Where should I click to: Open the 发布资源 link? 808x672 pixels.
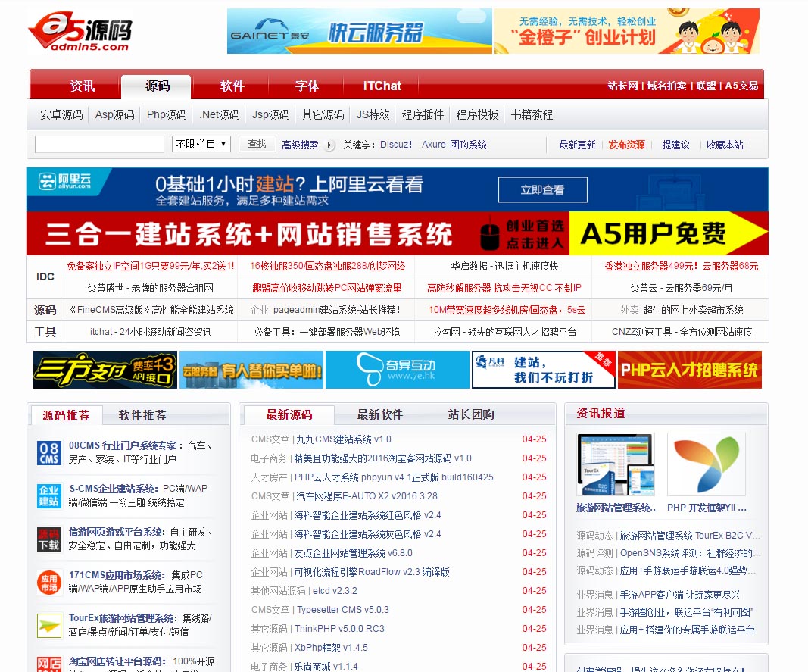coord(626,145)
